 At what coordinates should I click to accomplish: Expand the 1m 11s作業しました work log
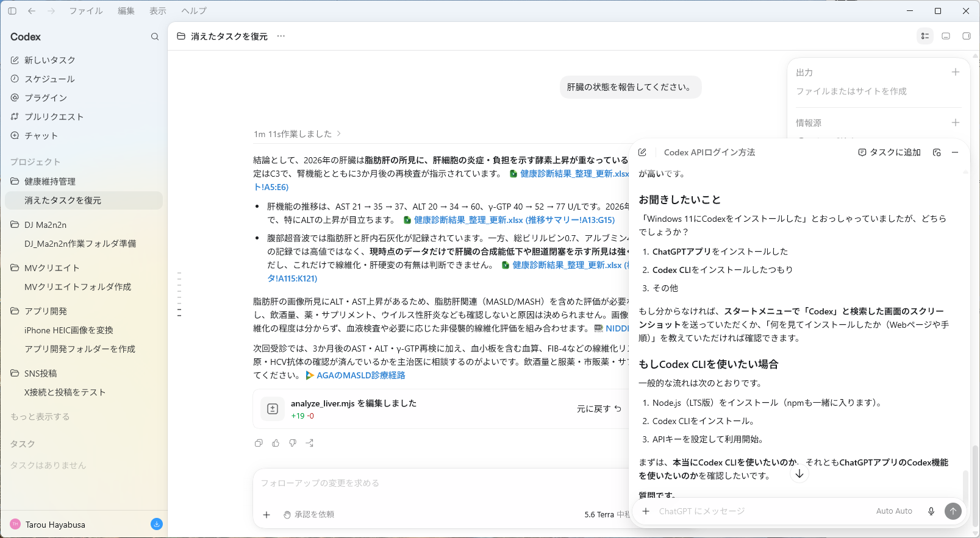pos(298,133)
